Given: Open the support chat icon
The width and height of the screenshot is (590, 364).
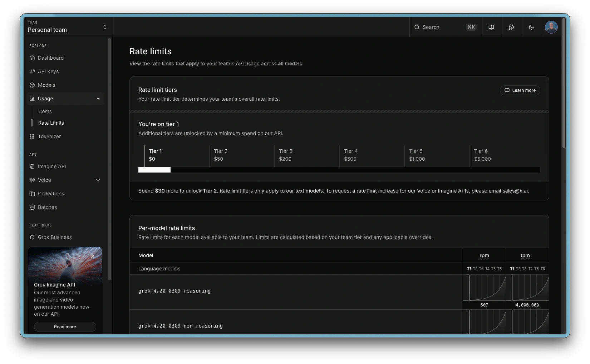Looking at the screenshot, I should coord(511,27).
